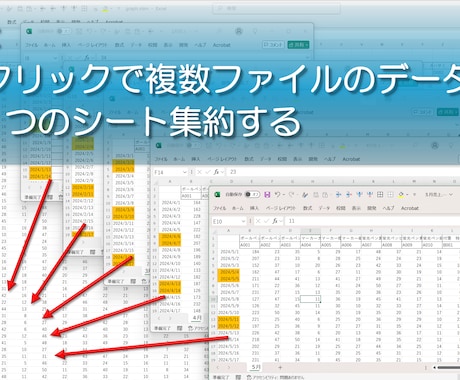
Task: Open Acrobat tab in the F14 workbook window
Action: (x=351, y=159)
